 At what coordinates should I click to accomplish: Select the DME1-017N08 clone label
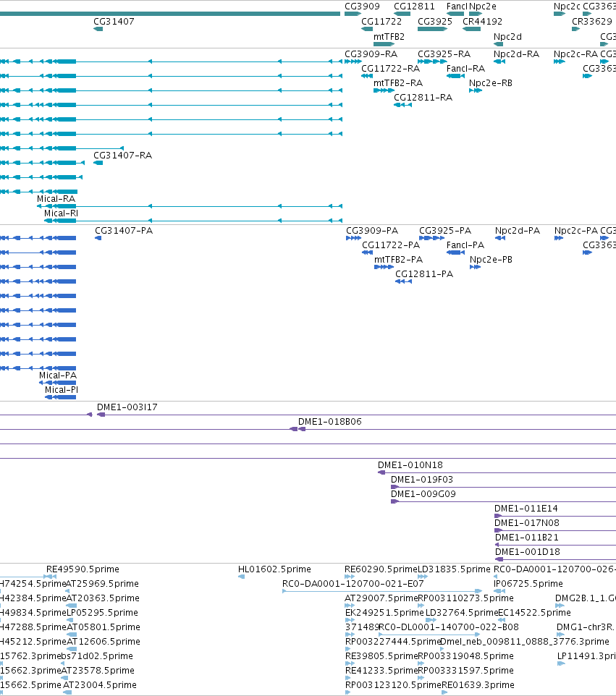(527, 523)
